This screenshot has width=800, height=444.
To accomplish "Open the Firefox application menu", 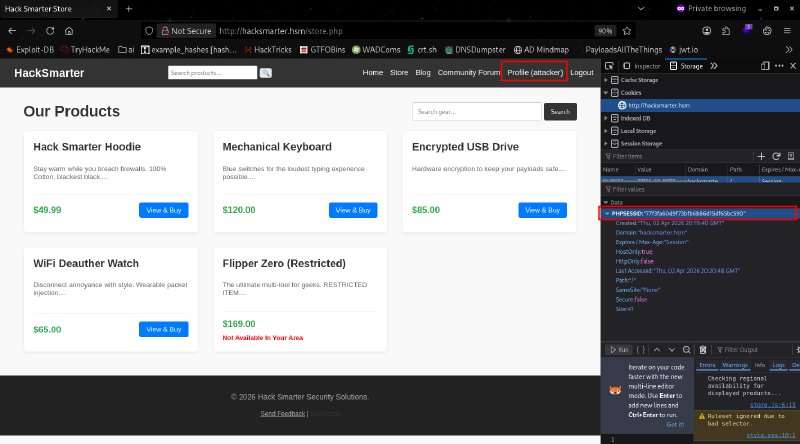I will click(x=787, y=31).
